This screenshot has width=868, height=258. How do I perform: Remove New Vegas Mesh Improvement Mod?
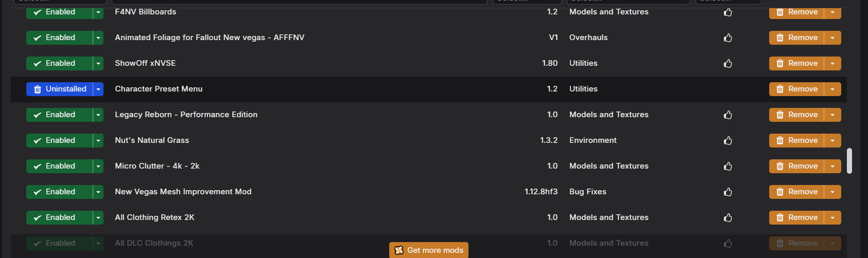(796, 192)
